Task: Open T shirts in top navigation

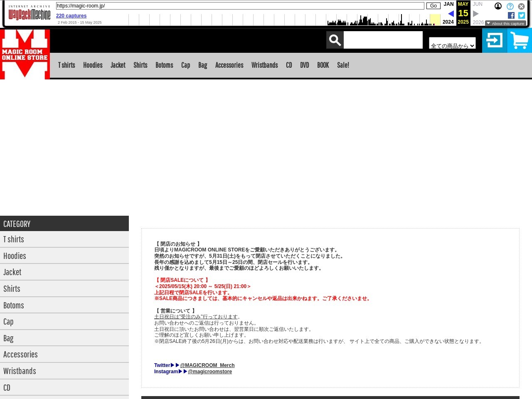Action: tap(66, 65)
